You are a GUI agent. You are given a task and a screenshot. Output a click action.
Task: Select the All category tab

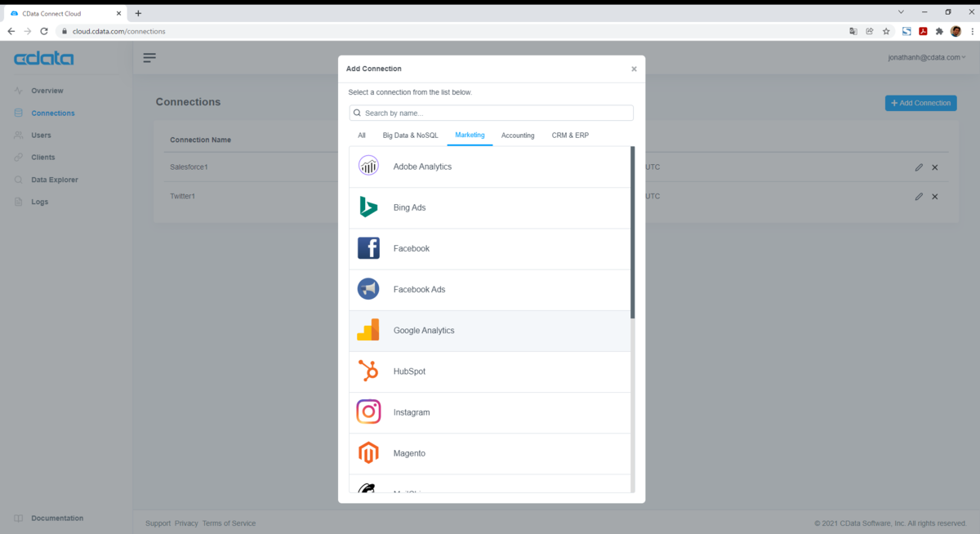362,136
